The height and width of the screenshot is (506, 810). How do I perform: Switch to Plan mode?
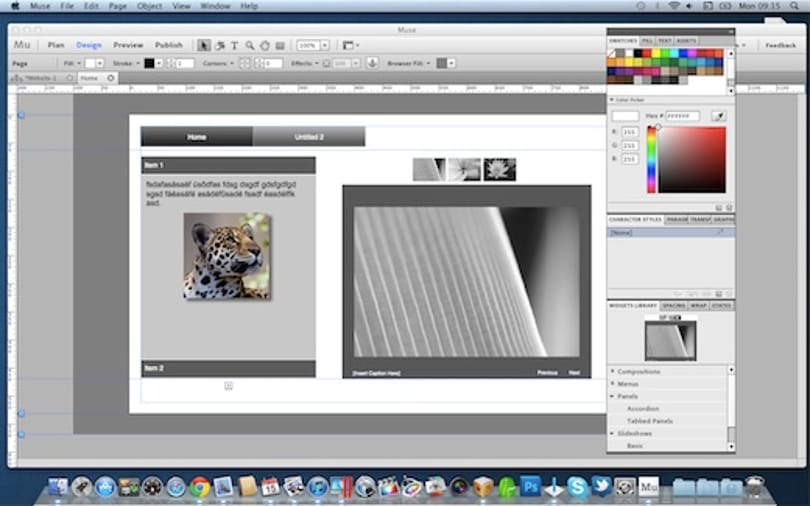56,45
